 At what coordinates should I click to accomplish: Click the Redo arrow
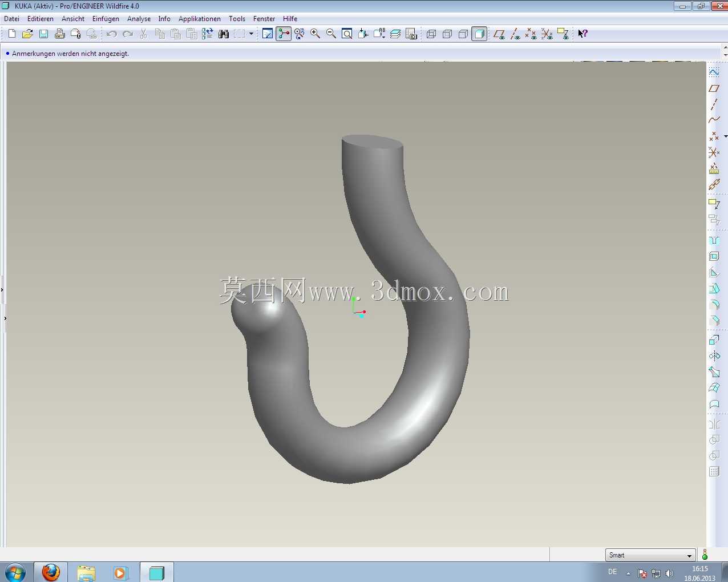click(128, 34)
